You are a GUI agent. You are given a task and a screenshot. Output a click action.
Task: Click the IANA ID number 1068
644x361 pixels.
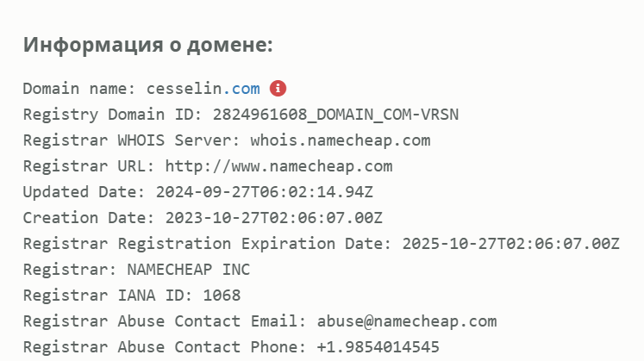[222, 296]
